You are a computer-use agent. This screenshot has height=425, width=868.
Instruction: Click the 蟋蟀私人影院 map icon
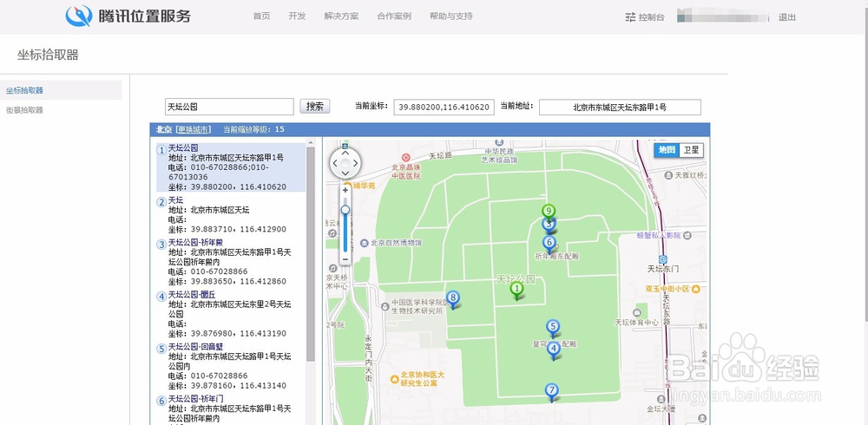point(687,235)
